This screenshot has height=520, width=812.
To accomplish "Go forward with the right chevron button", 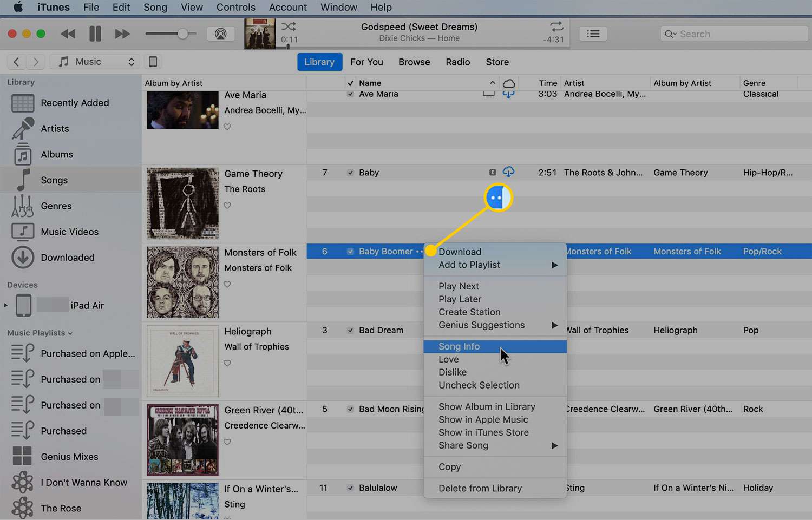I will (36, 62).
